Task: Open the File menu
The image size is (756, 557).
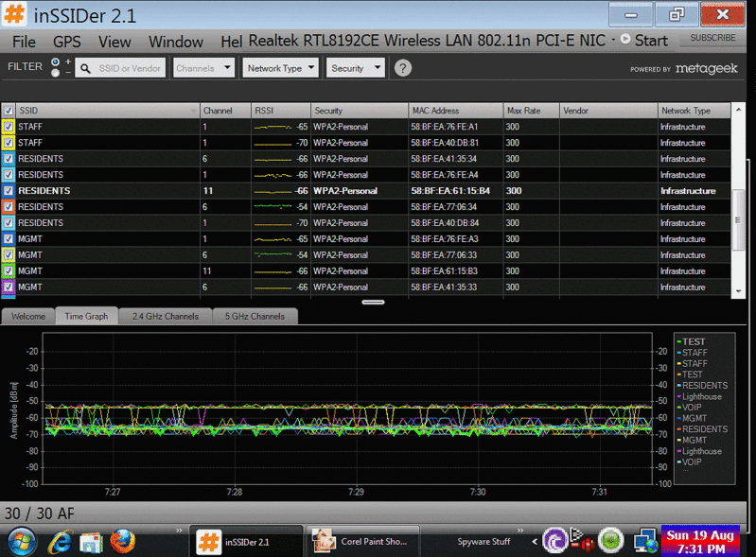Action: [x=24, y=42]
